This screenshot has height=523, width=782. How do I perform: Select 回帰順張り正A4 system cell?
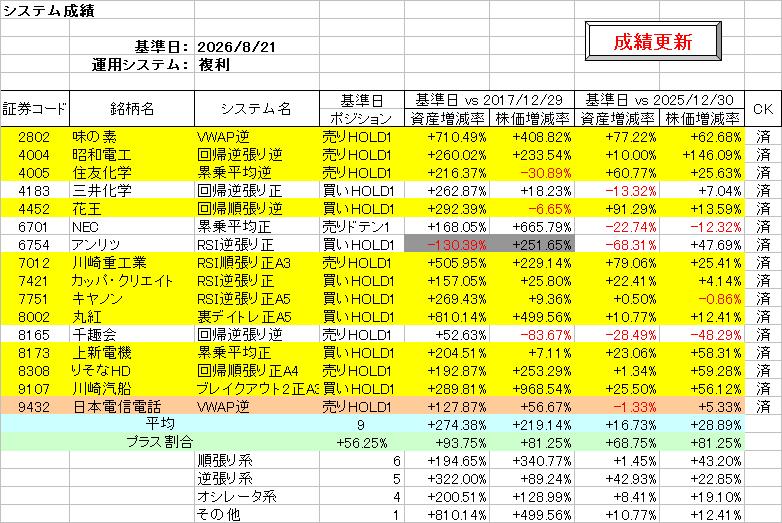click(256, 370)
